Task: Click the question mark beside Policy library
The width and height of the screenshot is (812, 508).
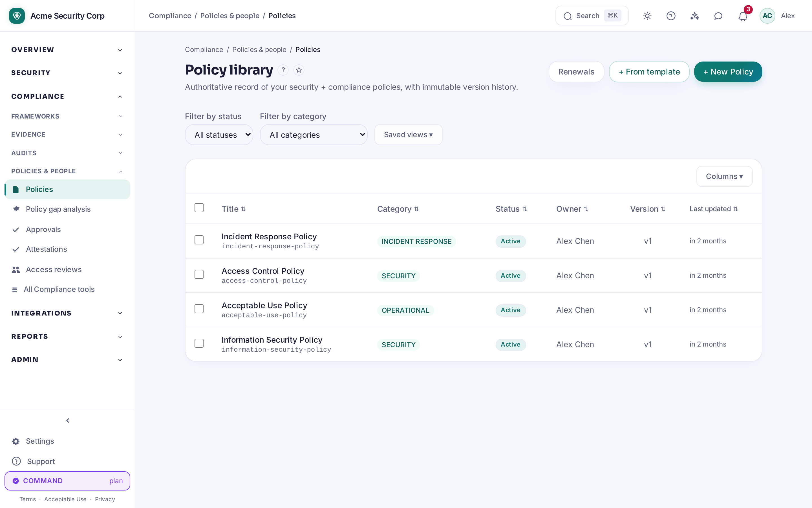Action: (x=283, y=70)
